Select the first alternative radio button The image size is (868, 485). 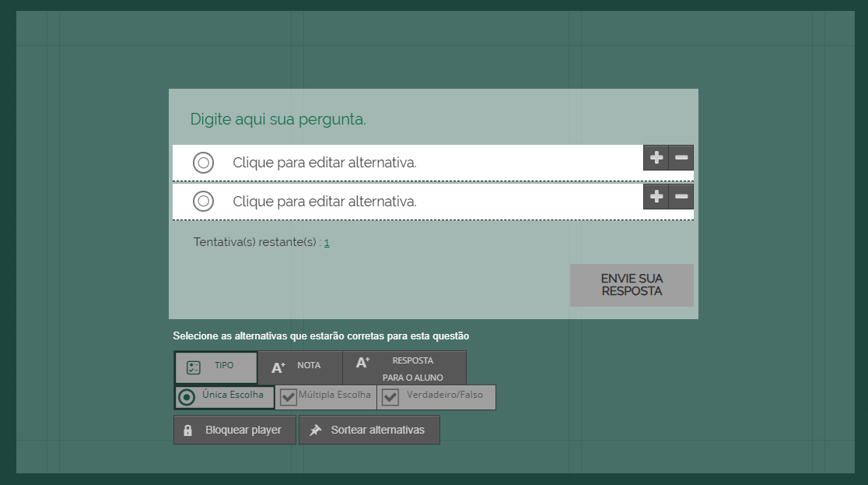click(203, 163)
